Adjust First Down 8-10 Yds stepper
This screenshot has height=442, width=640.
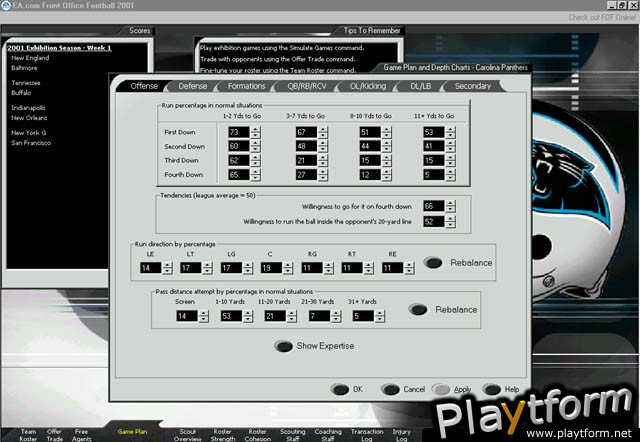[x=386, y=132]
